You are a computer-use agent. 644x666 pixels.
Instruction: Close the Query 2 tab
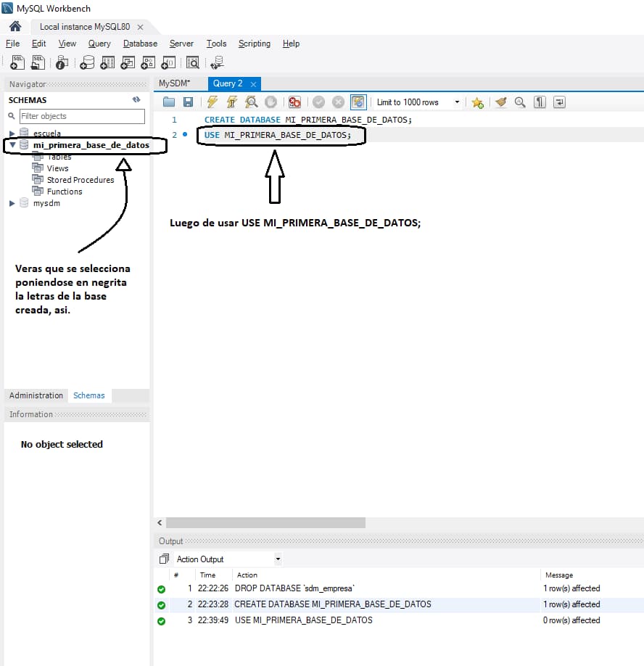click(x=253, y=84)
